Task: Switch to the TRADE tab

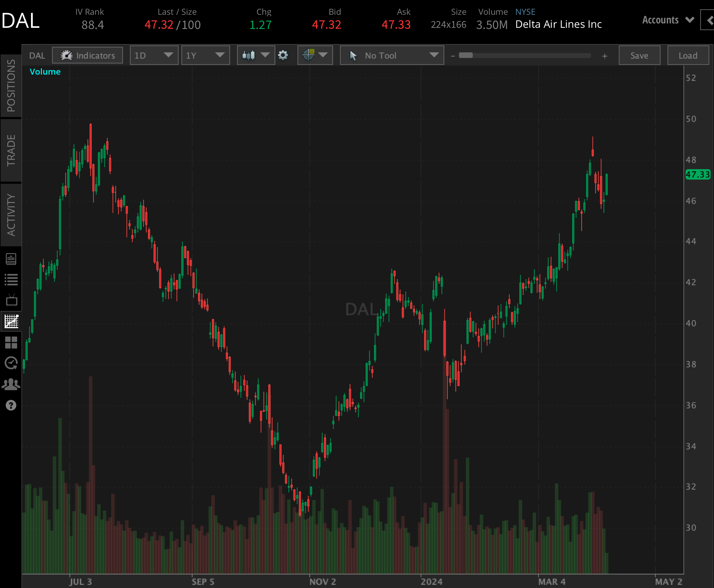Action: 11,150
